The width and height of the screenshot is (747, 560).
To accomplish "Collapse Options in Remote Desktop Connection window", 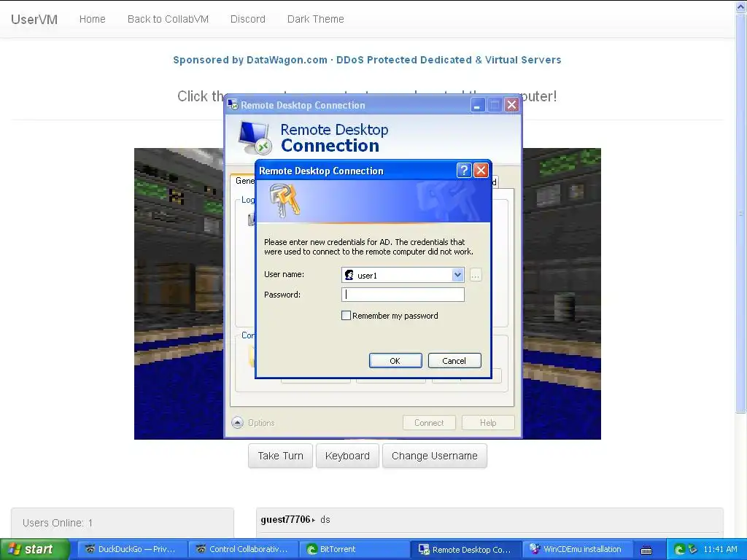I will (x=237, y=422).
